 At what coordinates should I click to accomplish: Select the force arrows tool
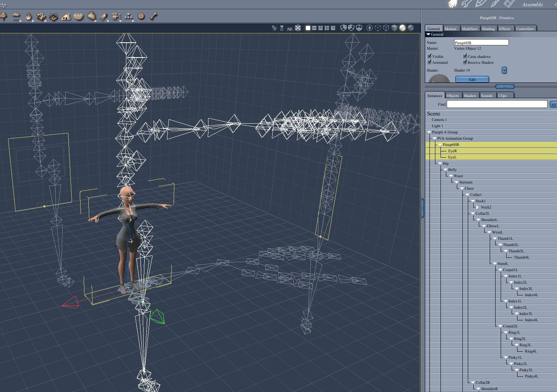(x=129, y=16)
